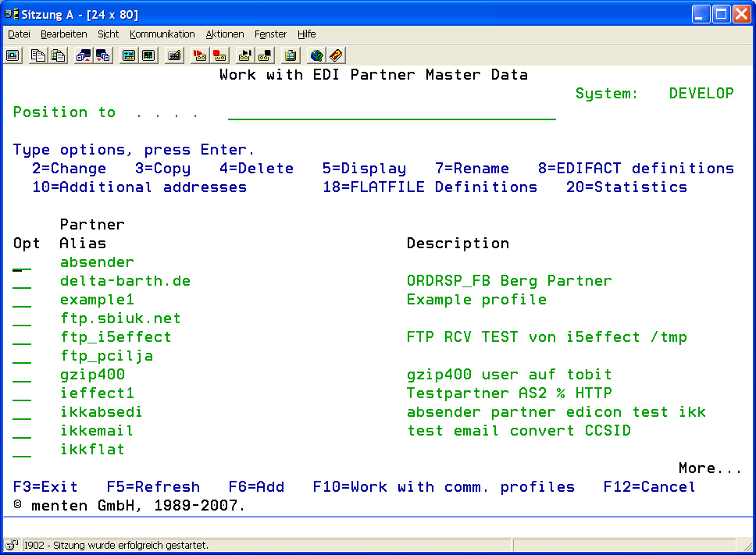Click the Paste toolbar icon
756x555 pixels.
(58, 55)
